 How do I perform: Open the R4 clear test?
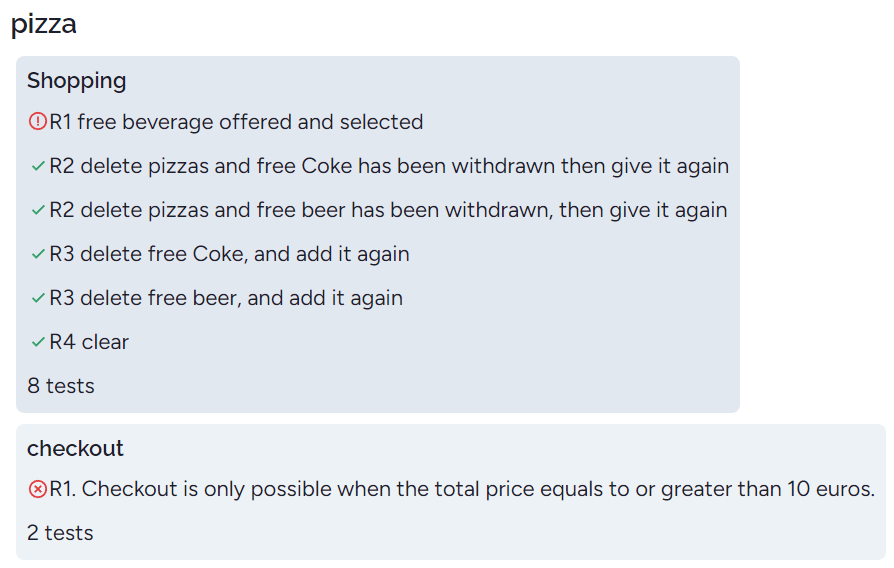(89, 342)
